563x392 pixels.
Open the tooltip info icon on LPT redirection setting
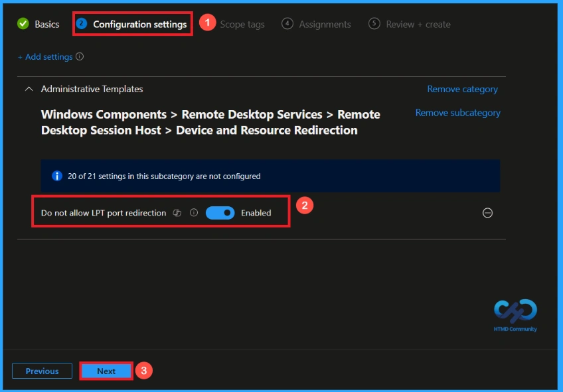194,212
